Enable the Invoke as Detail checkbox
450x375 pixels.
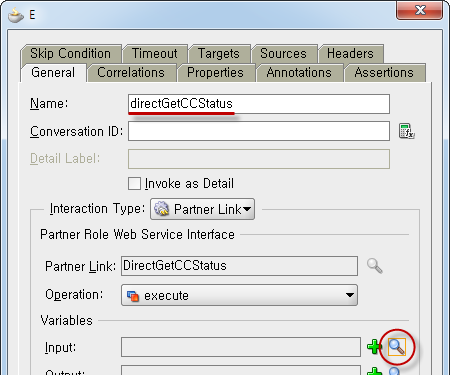(x=134, y=184)
